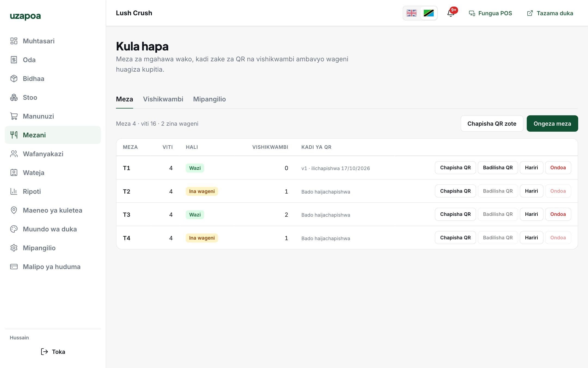Viewport: 588px width, 368px height.
Task: Click the Oda receipt icon
Action: tap(14, 60)
